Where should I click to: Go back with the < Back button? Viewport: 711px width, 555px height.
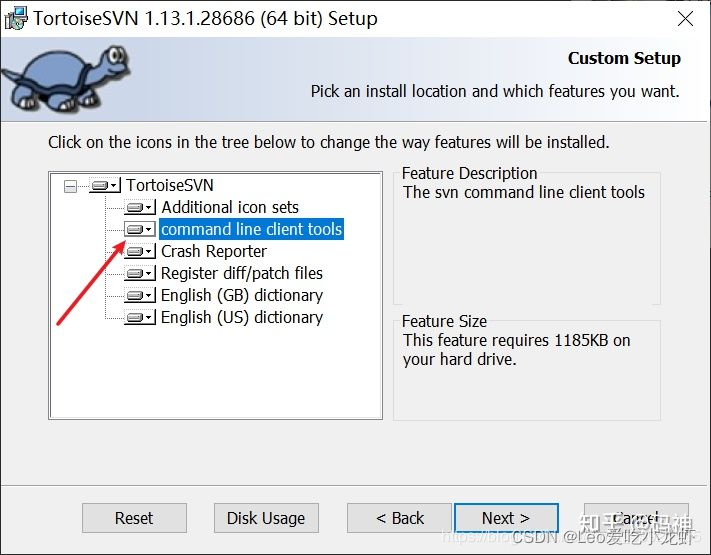[x=399, y=518]
